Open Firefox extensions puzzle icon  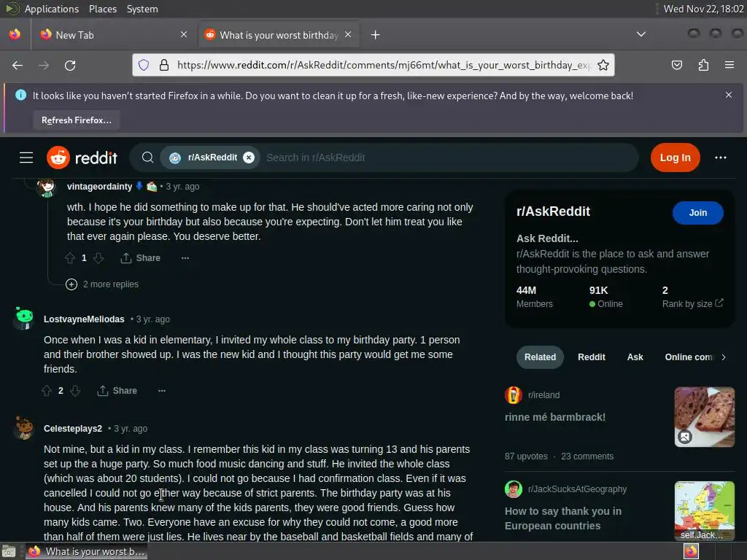(703, 65)
